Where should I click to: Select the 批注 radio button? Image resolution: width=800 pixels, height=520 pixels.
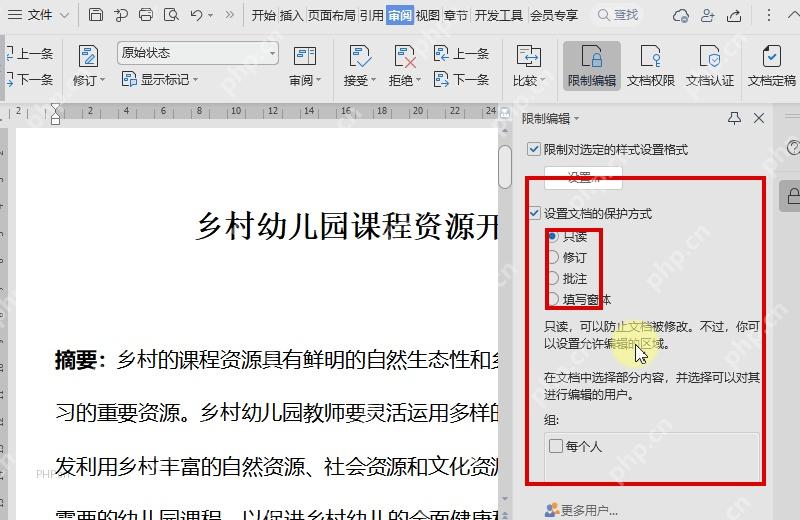tap(553, 278)
